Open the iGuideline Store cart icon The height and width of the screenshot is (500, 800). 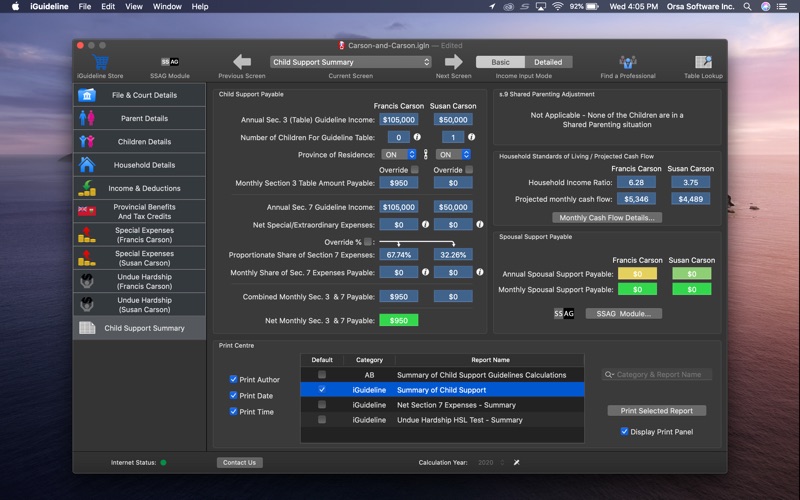pos(101,62)
